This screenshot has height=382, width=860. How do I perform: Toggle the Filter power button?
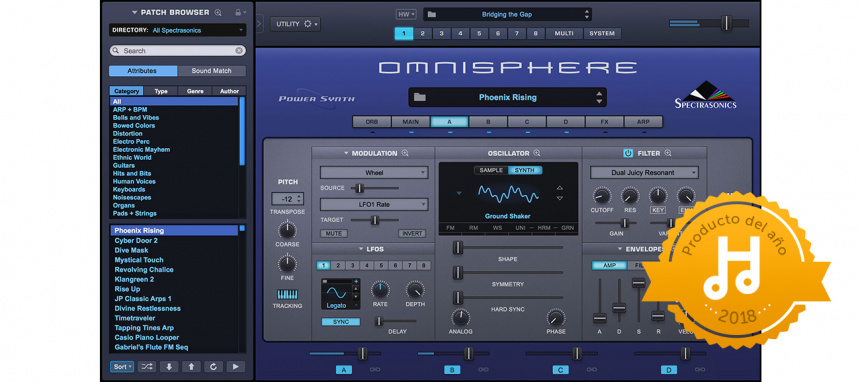pyautogui.click(x=627, y=153)
